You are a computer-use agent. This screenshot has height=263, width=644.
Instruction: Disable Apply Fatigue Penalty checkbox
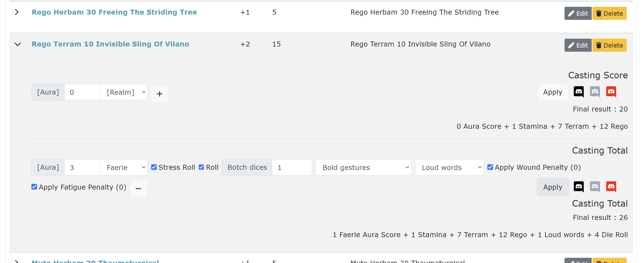point(34,187)
